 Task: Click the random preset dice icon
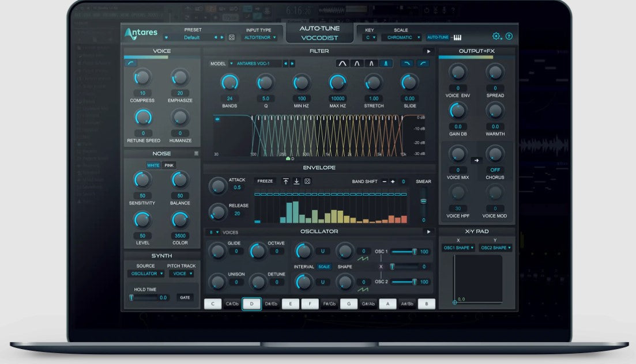coord(232,37)
